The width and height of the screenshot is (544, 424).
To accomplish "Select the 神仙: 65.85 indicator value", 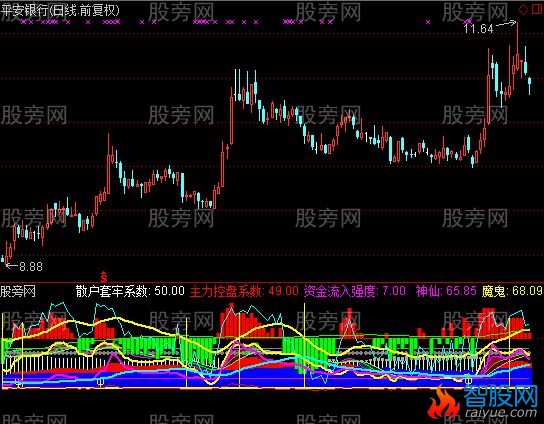I will click(446, 291).
